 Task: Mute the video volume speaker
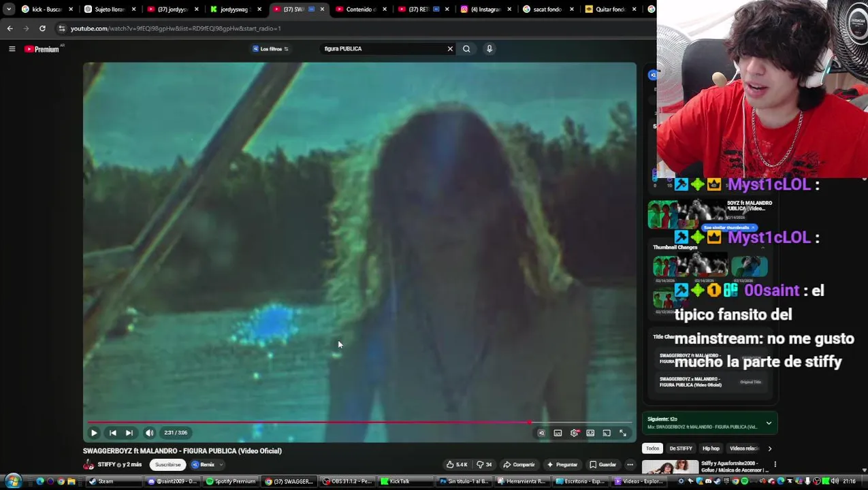[x=150, y=433]
